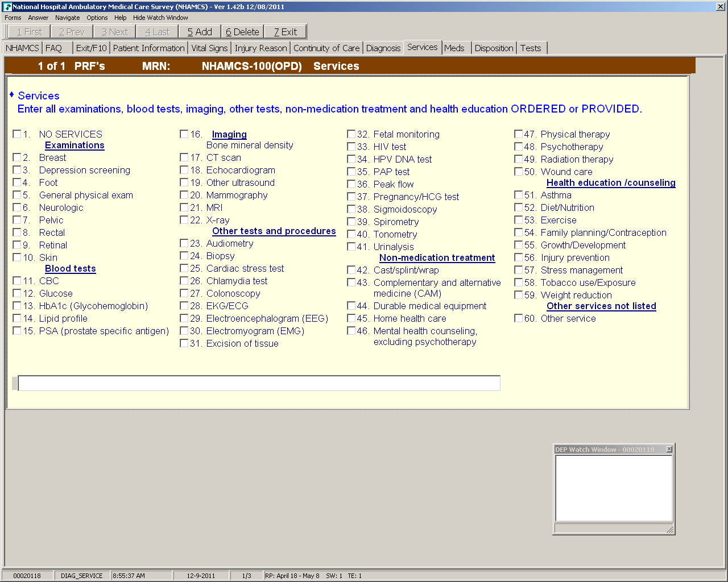The height and width of the screenshot is (582, 728).
Task: Click the Non-medication treatment heading
Action: click(x=437, y=258)
